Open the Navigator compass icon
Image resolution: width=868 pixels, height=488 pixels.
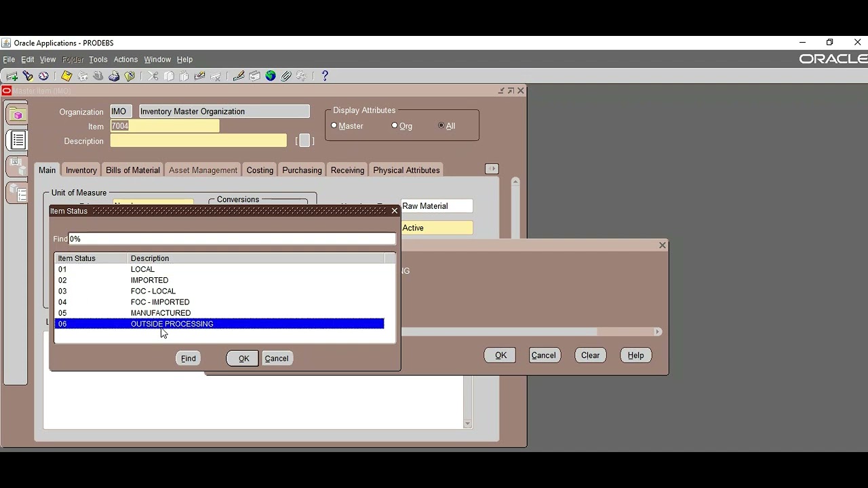[43, 76]
